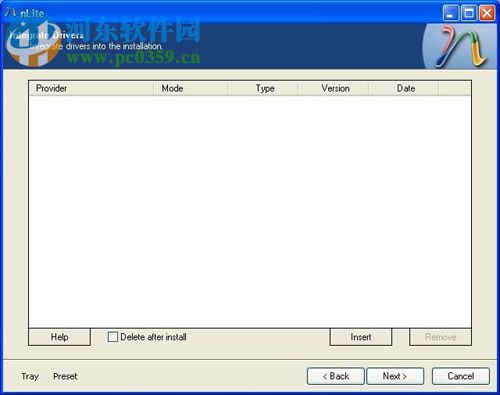This screenshot has width=500, height=395.
Task: Return to previous page with Back
Action: click(x=336, y=376)
